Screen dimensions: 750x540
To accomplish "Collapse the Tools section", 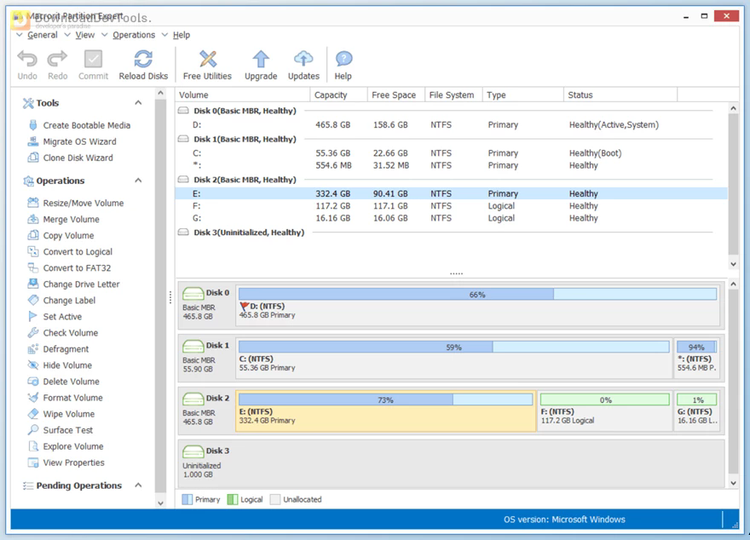I will click(x=138, y=103).
